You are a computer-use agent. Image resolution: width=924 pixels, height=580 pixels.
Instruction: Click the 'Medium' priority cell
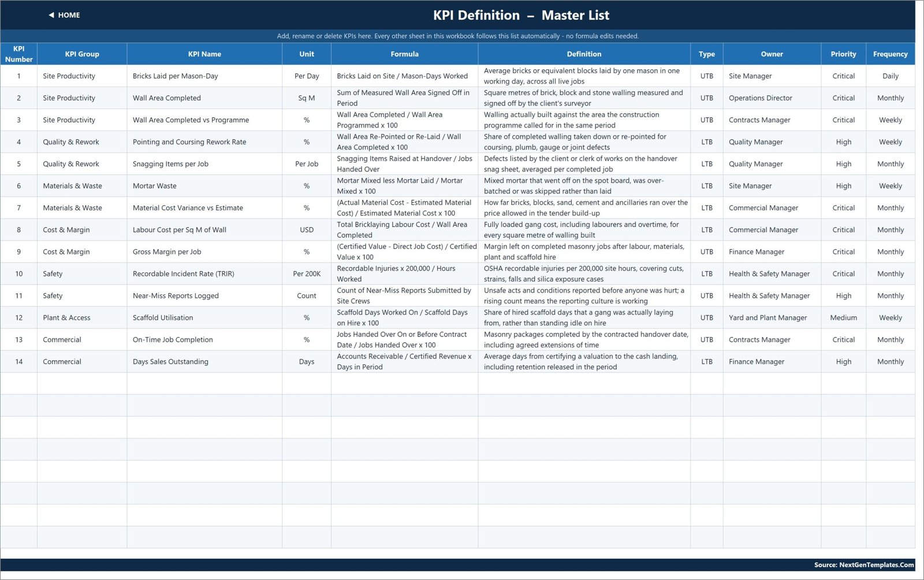click(x=843, y=317)
